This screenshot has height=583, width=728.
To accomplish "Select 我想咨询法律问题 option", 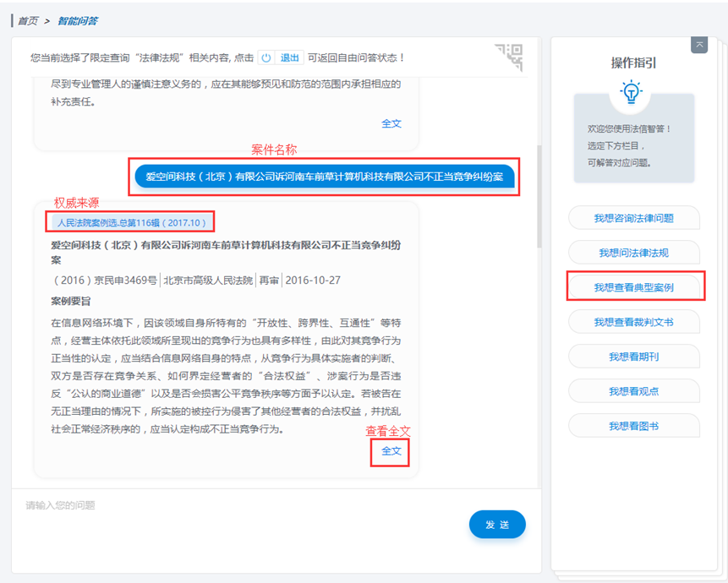I will pos(634,218).
